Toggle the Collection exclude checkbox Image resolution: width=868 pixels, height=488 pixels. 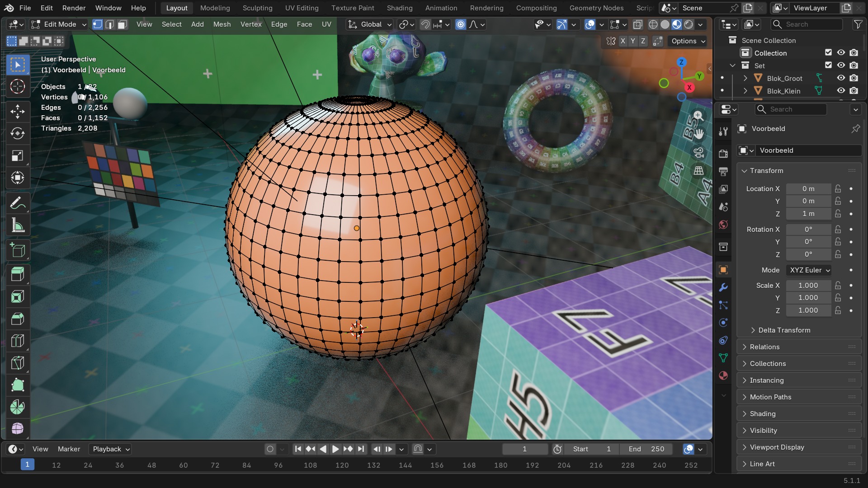(828, 53)
